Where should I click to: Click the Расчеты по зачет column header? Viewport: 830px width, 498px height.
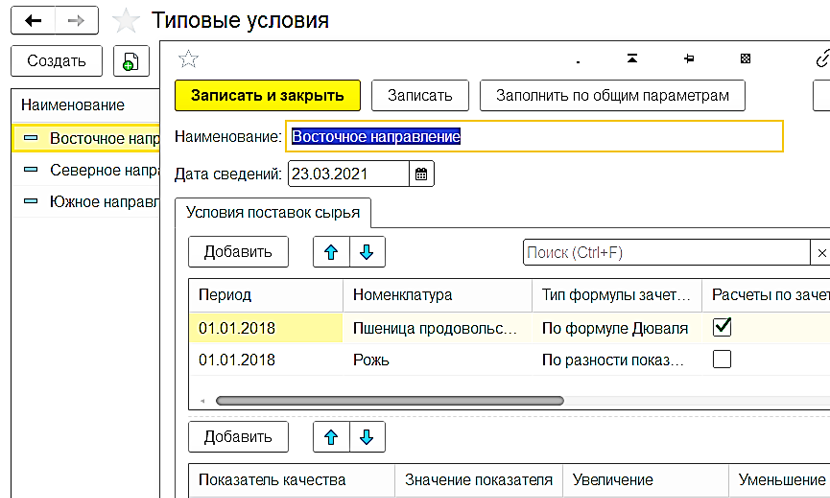[766, 295]
